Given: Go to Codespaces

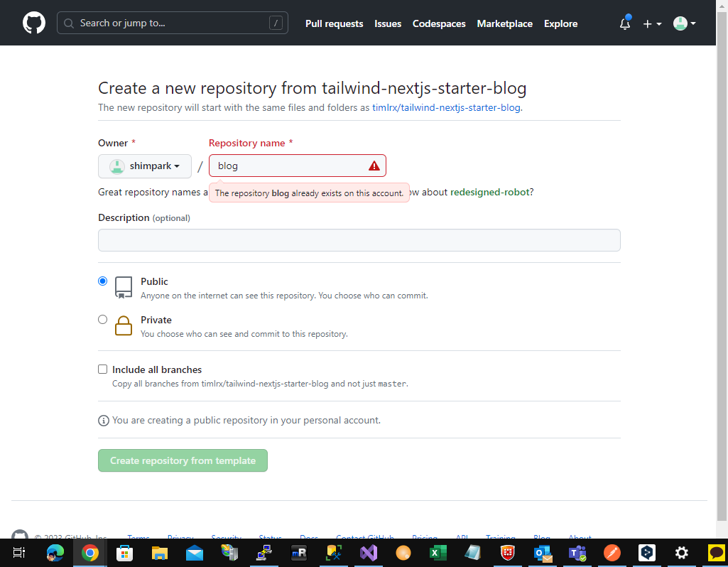Looking at the screenshot, I should (439, 23).
